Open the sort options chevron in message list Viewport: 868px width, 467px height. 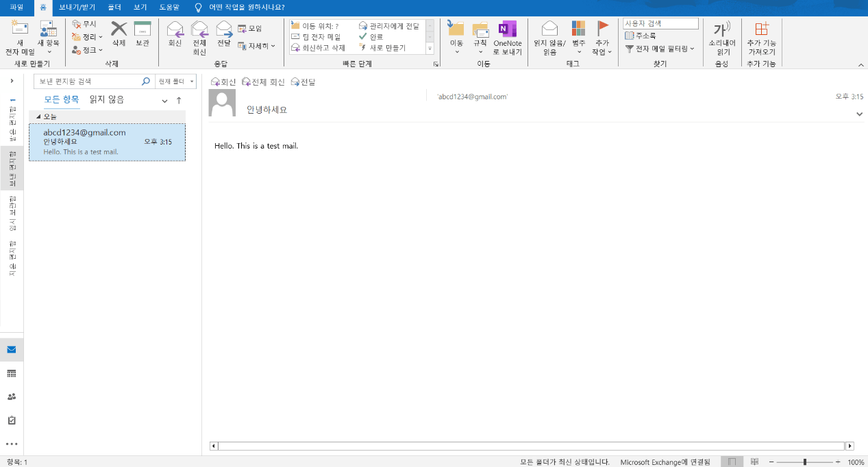click(x=164, y=101)
